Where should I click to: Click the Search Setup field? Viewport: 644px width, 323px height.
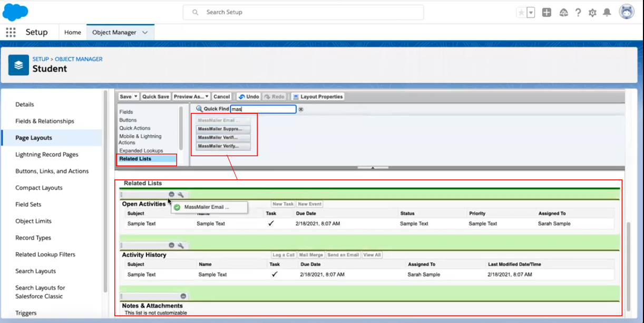[304, 12]
